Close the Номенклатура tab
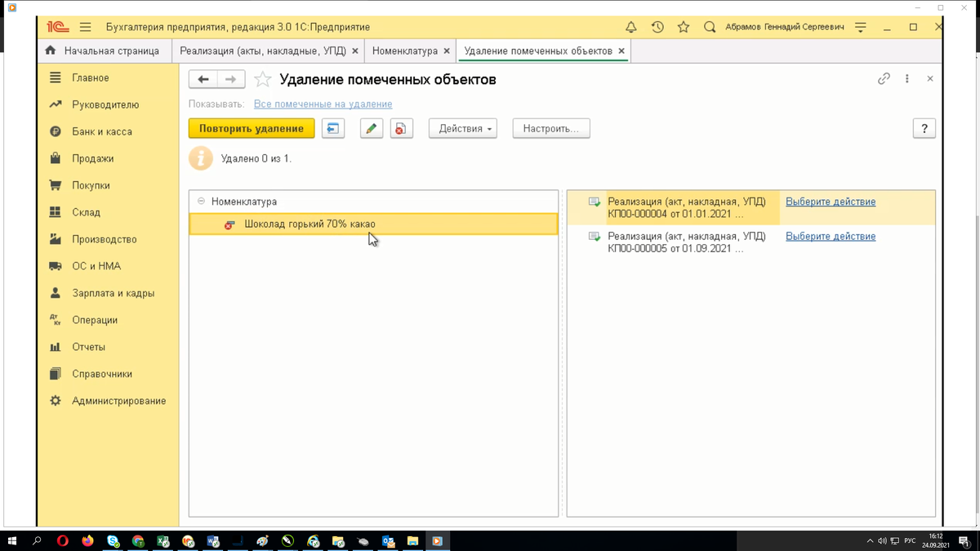Image resolution: width=980 pixels, height=551 pixels. pos(447,51)
